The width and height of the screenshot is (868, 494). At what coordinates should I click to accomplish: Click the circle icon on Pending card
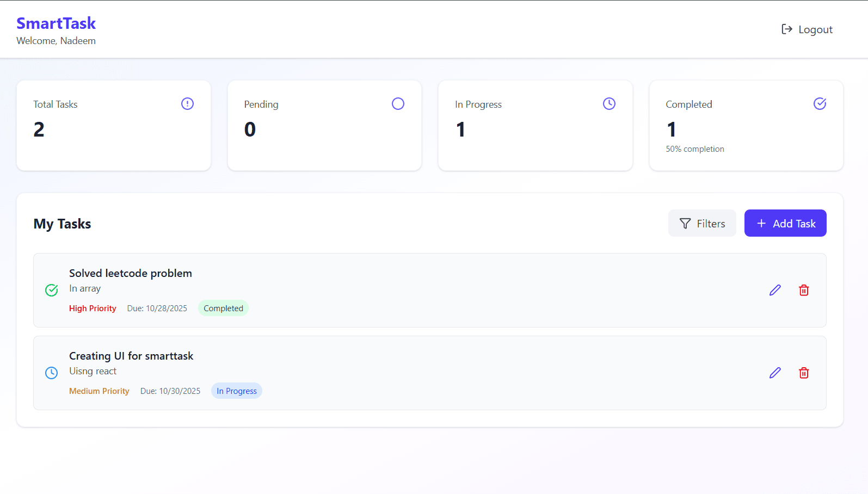pos(398,103)
